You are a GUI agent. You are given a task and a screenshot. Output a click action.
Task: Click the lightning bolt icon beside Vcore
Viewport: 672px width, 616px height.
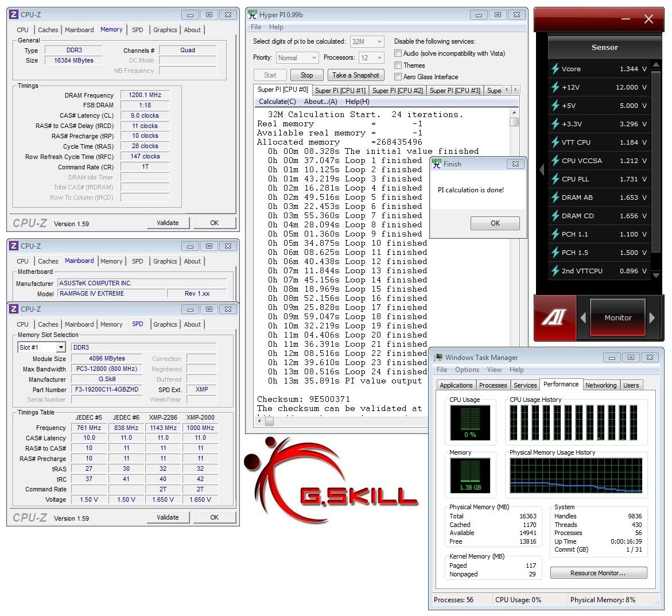click(x=556, y=68)
